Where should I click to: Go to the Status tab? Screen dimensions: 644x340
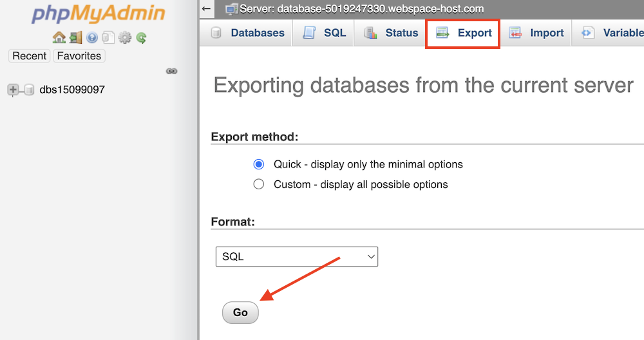click(x=392, y=33)
